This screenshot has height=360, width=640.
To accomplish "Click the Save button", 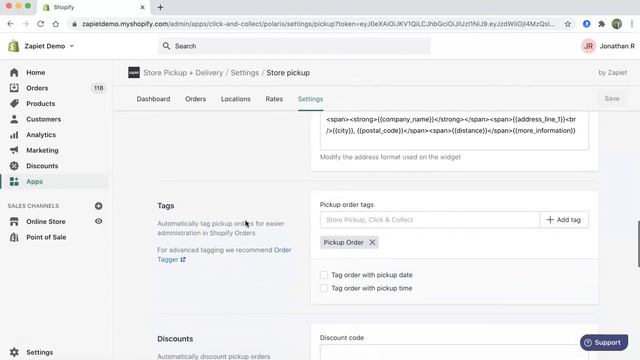I will 612,99.
